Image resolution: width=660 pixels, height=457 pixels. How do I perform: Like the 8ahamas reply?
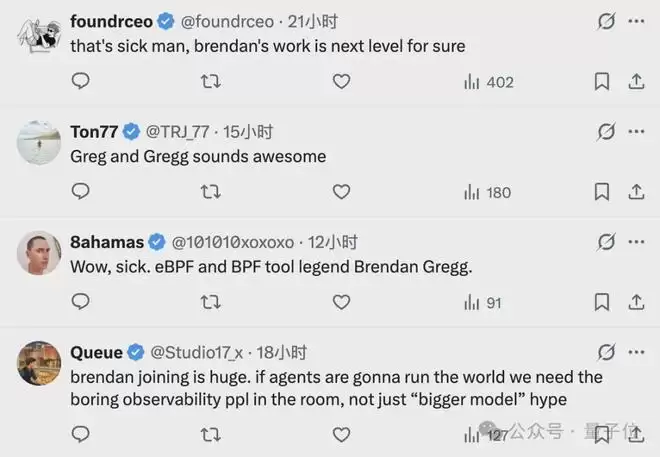pyautogui.click(x=341, y=302)
